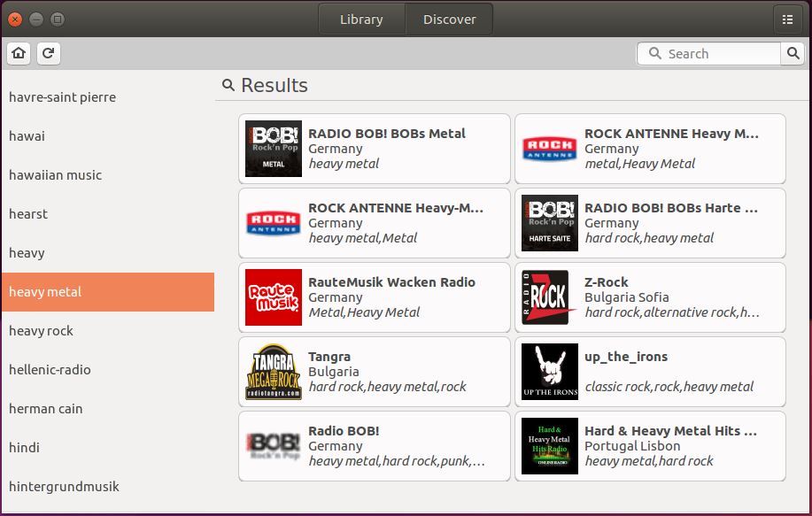Click the Z-Rock station logo
812x516 pixels.
pos(549,297)
